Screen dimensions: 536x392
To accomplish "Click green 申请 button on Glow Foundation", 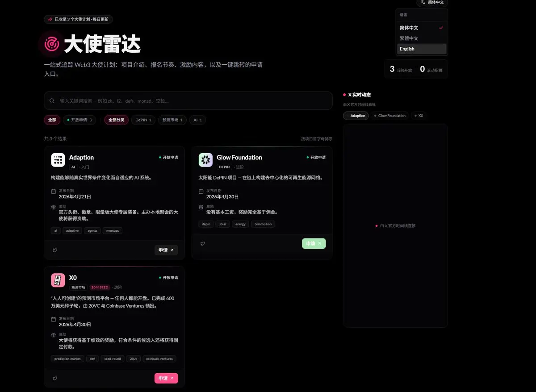I will click(x=314, y=243).
